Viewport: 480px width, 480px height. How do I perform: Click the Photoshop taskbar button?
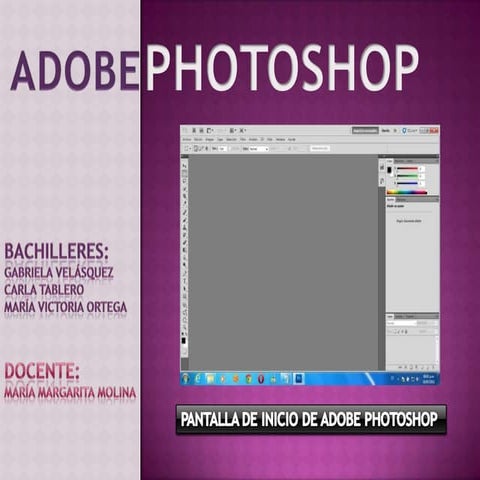(x=299, y=379)
